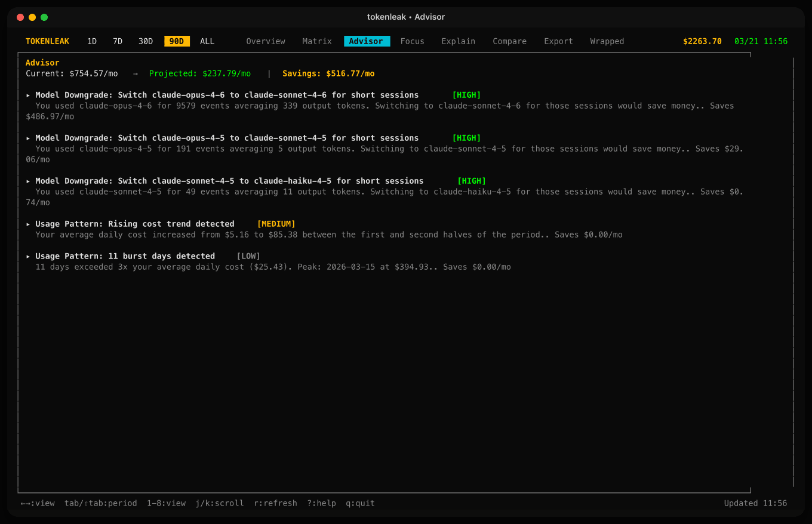Viewport: 812px width, 524px height.
Task: Click the q:quit shortcut hint
Action: (x=361, y=503)
